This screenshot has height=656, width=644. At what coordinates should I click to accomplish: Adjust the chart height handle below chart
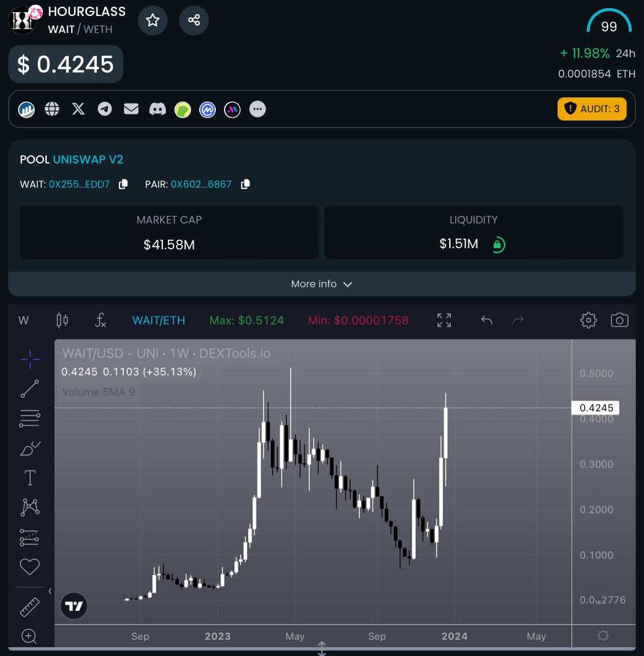tap(321, 648)
